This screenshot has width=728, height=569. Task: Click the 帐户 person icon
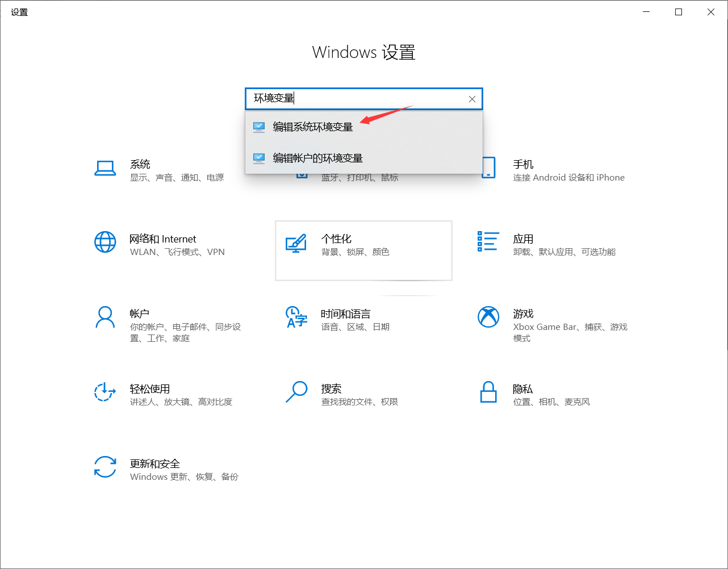coord(105,317)
